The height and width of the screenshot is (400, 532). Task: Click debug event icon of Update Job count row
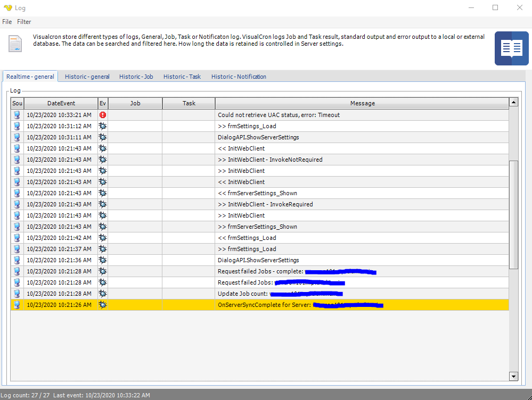pos(103,294)
